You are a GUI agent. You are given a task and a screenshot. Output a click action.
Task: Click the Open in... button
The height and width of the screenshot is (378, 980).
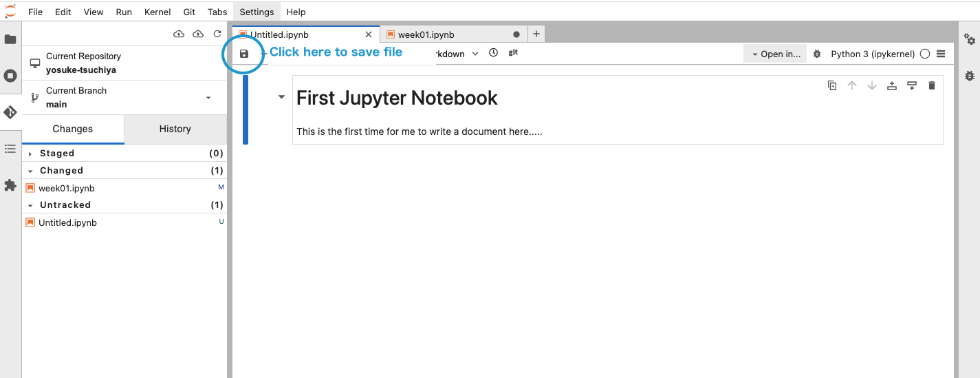point(776,54)
